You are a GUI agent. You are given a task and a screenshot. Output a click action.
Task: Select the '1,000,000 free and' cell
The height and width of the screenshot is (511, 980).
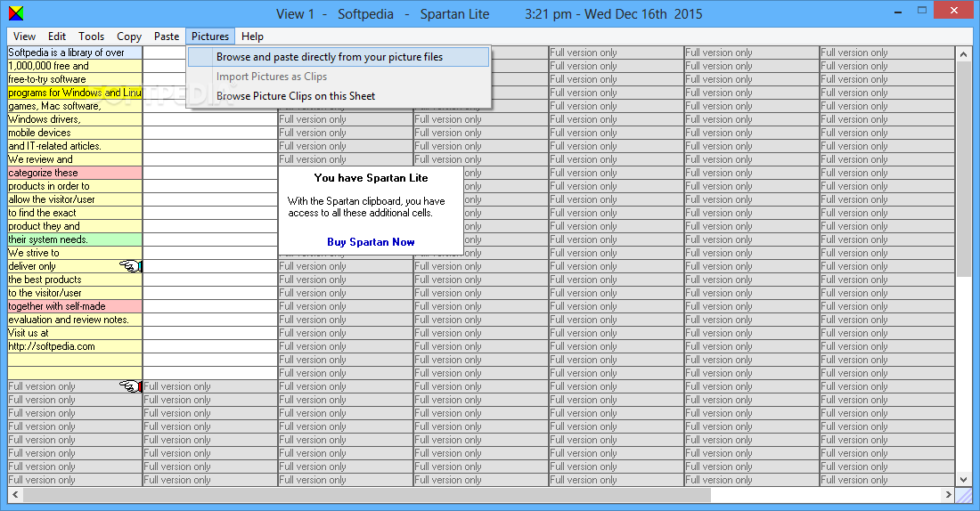[x=75, y=66]
